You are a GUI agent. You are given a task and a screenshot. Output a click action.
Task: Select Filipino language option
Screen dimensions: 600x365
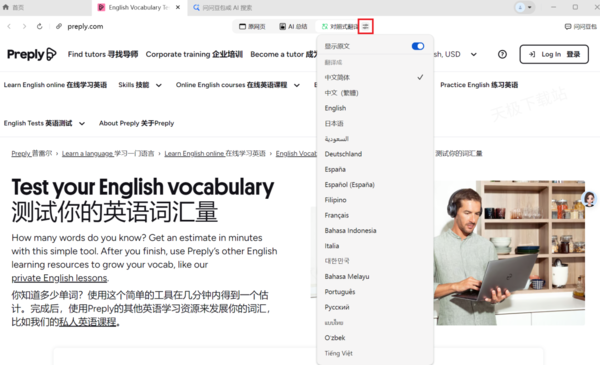(375, 200)
